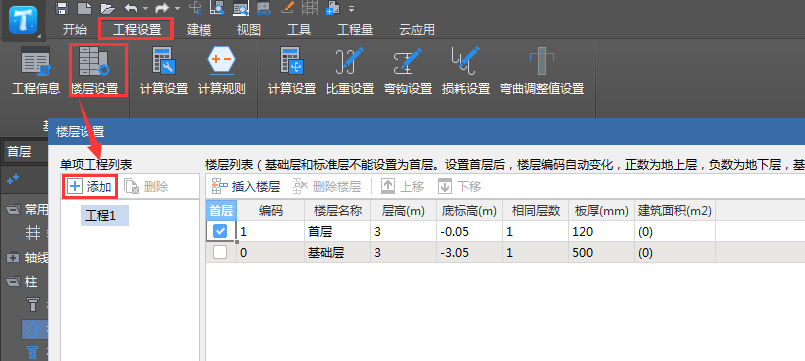This screenshot has width=805, height=361.
Task: Open the 比重设置 ribbon button
Action: (350, 71)
